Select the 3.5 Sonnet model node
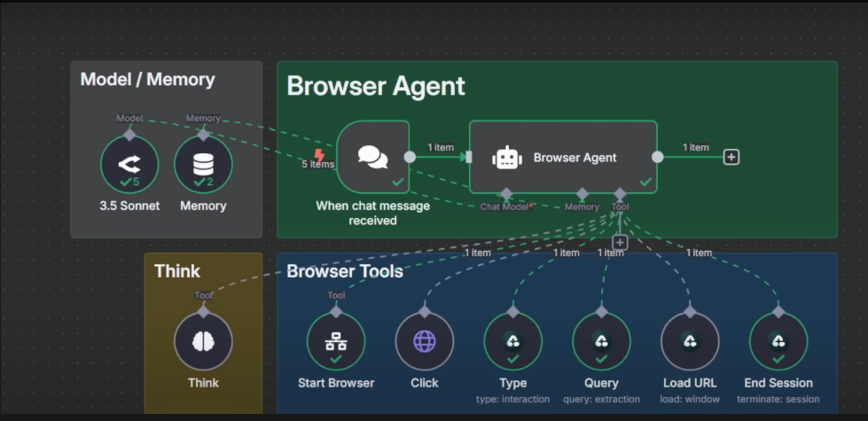Viewport: 868px width, 421px height. click(129, 164)
